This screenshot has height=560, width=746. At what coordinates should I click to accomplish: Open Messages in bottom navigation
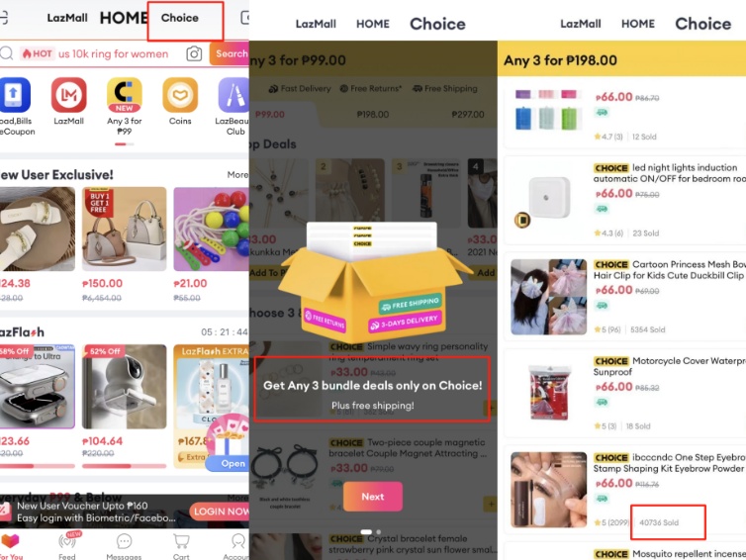pos(124,546)
